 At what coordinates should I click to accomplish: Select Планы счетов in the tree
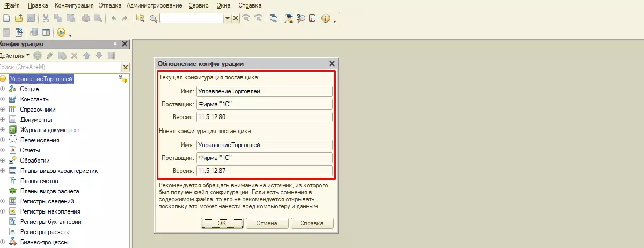click(x=39, y=181)
